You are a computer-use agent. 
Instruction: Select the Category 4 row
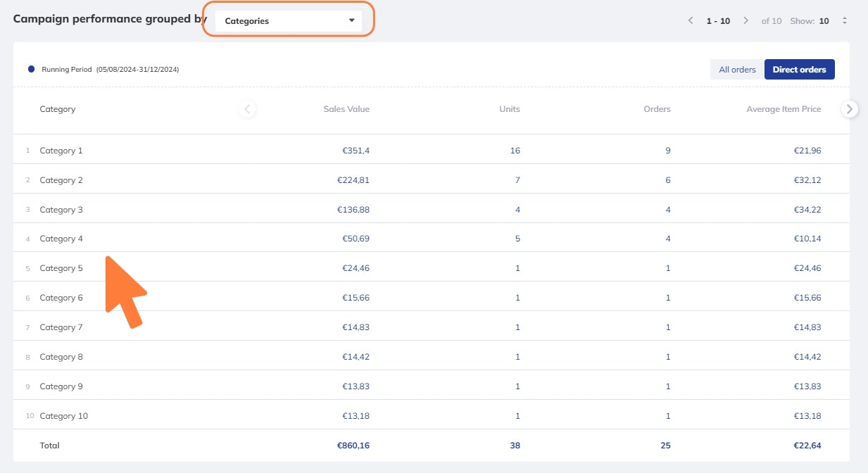pos(61,239)
